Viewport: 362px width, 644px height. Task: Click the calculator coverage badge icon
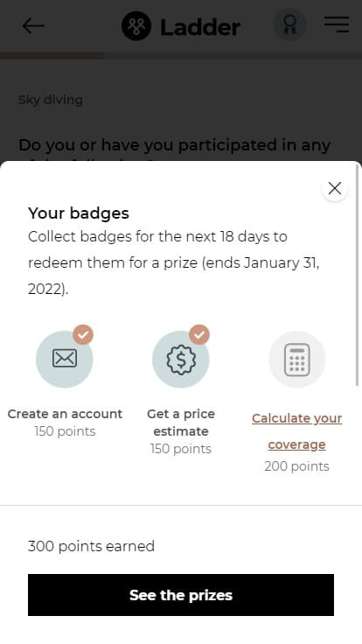pos(297,360)
